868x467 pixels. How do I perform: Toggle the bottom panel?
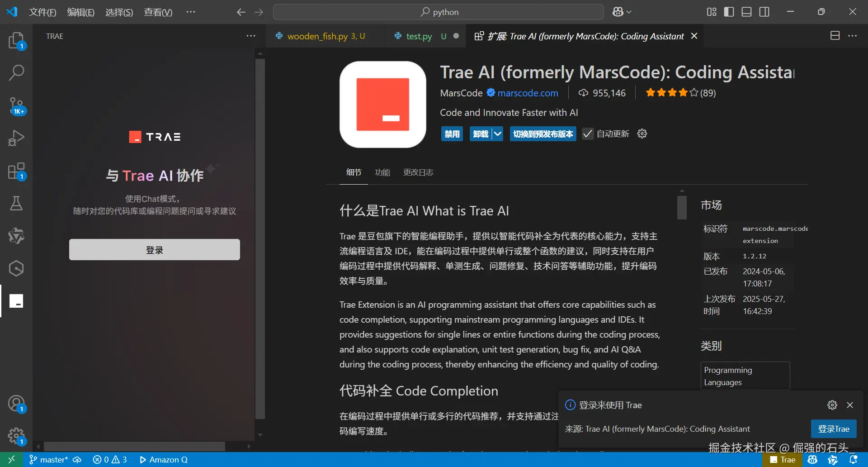point(746,12)
